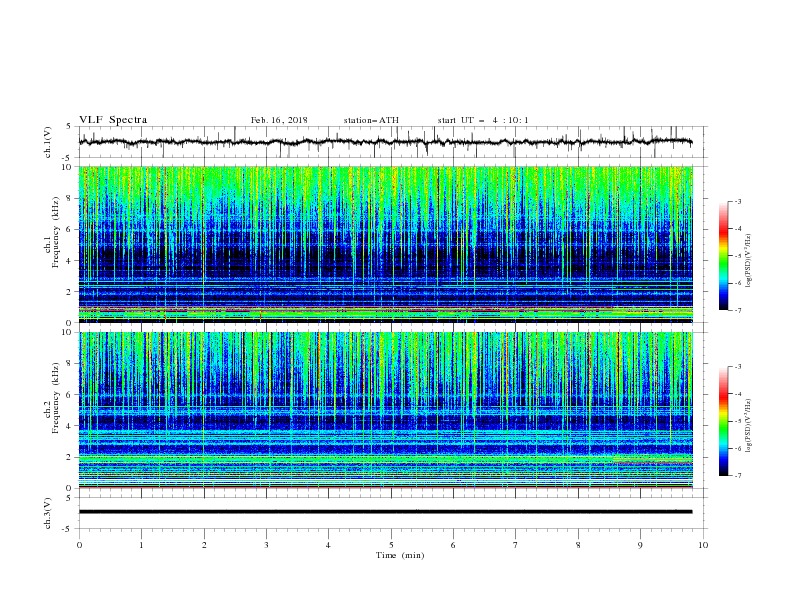Click the ch.2 spectrogram panel
The image size is (792, 612).
(x=386, y=410)
